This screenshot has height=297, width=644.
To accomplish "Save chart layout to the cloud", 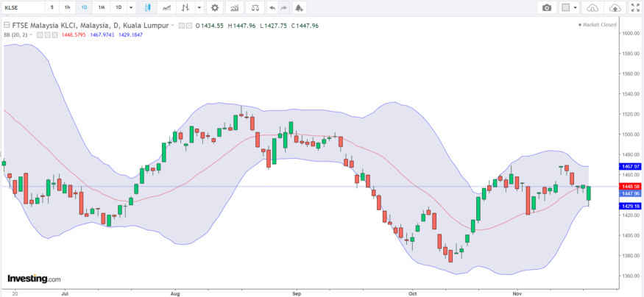I will pyautogui.click(x=615, y=7).
